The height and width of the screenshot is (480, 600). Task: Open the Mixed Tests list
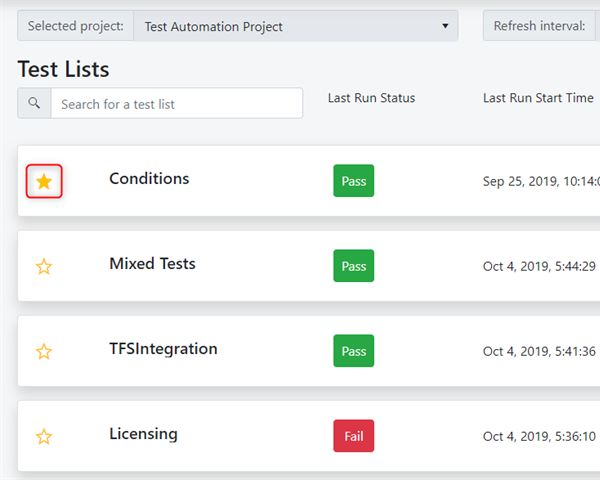pyautogui.click(x=152, y=264)
